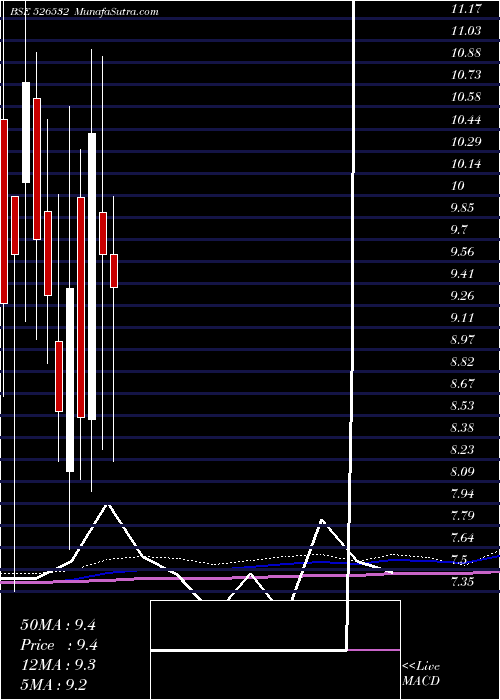
Task: Click the 9.56 price axis label
Action: 462,252
